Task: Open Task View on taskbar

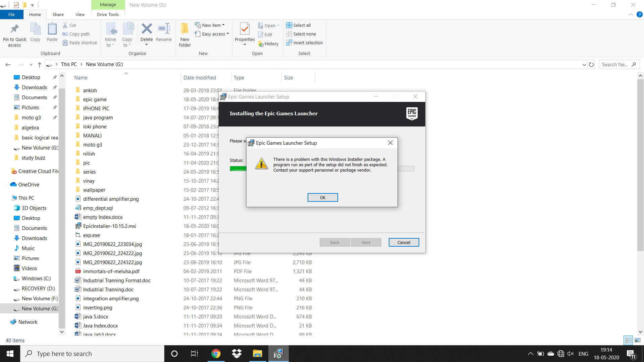Action: 195,354
